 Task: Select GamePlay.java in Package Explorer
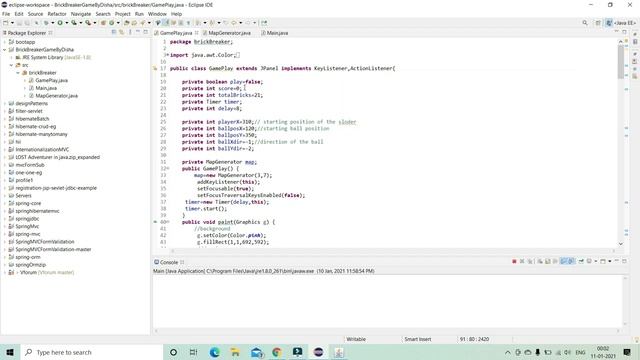click(51, 80)
